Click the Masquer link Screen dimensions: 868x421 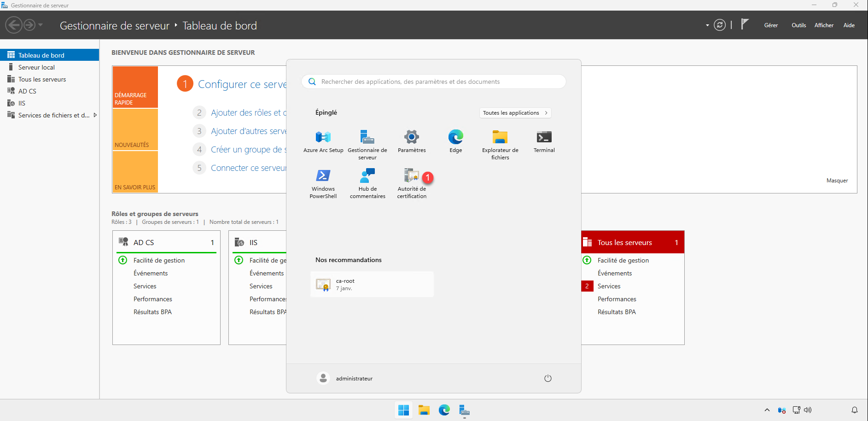click(837, 181)
